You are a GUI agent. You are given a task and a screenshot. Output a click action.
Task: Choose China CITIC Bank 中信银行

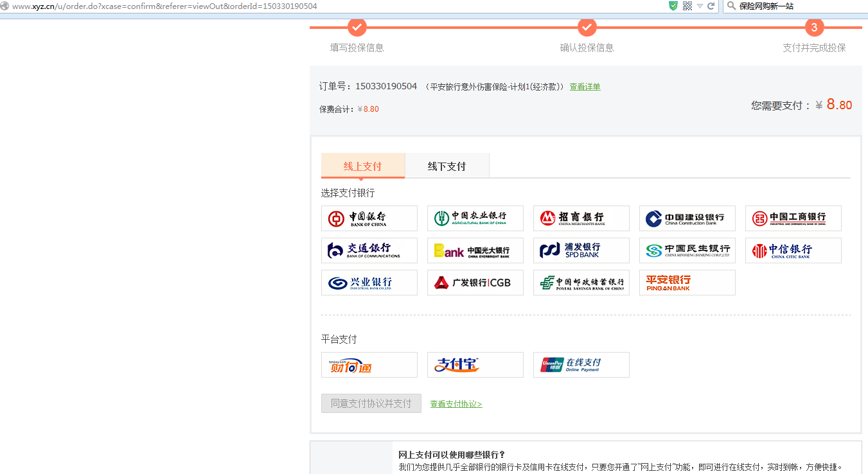[x=793, y=250]
